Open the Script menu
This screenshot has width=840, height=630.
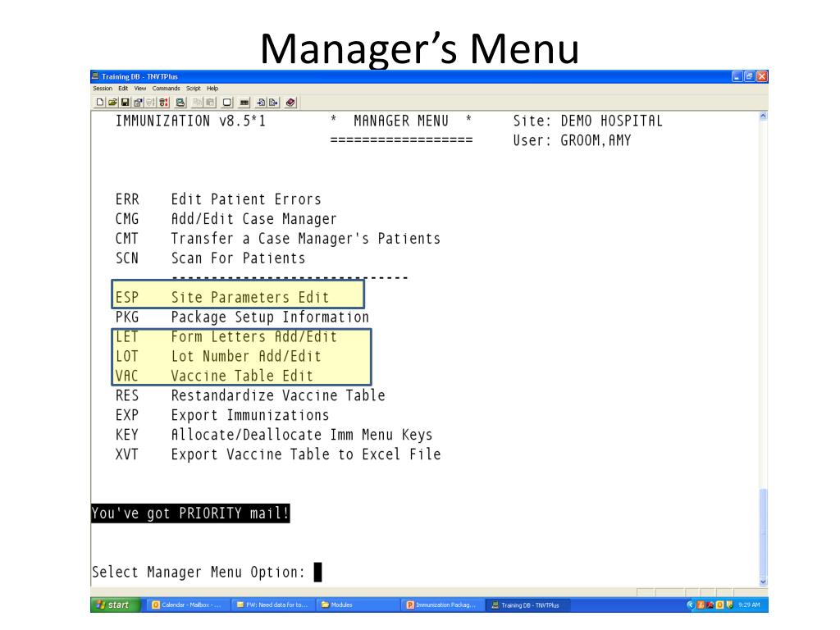tap(194, 89)
